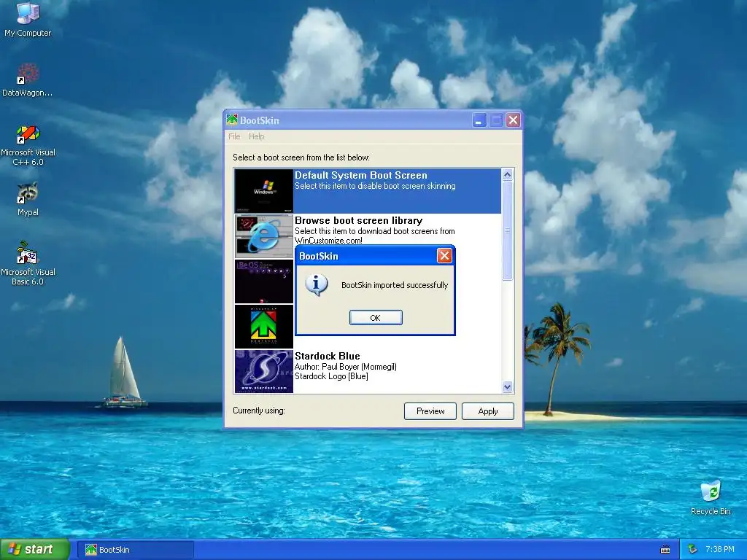This screenshot has height=560, width=747.
Task: Select the Default System Boot Screen thumbnail
Action: click(x=264, y=190)
